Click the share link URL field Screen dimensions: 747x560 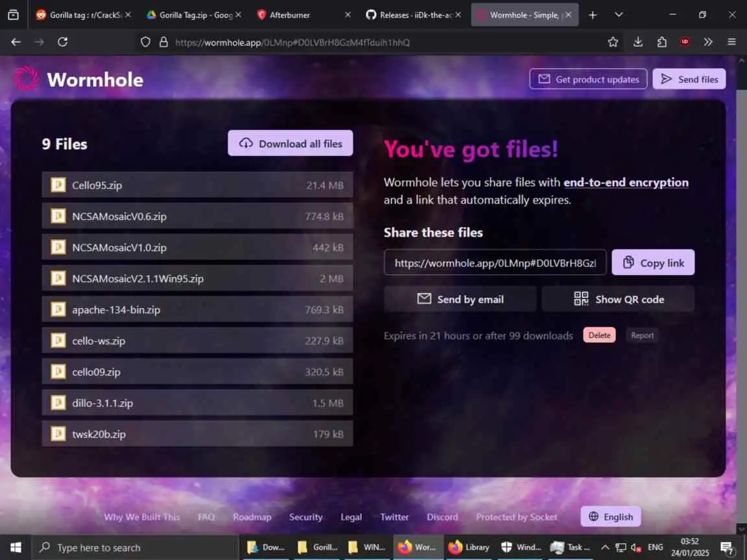pos(495,262)
